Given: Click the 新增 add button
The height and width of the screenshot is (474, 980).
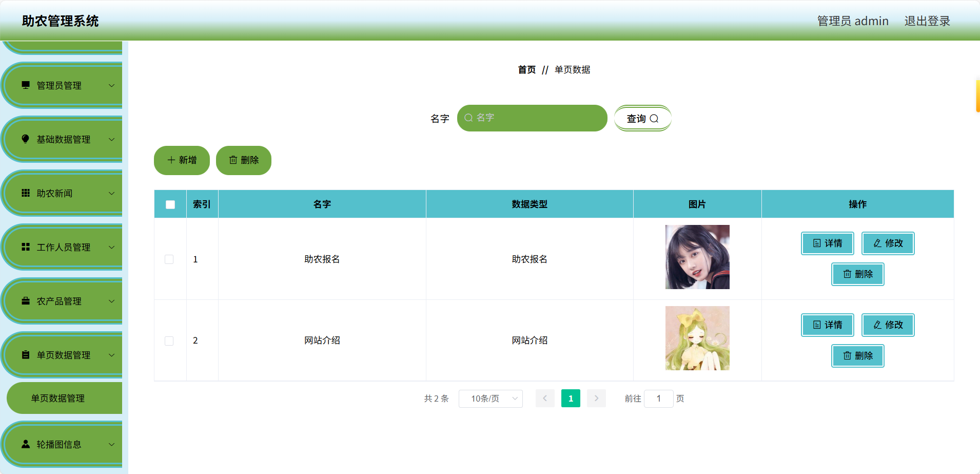Looking at the screenshot, I should [182, 160].
